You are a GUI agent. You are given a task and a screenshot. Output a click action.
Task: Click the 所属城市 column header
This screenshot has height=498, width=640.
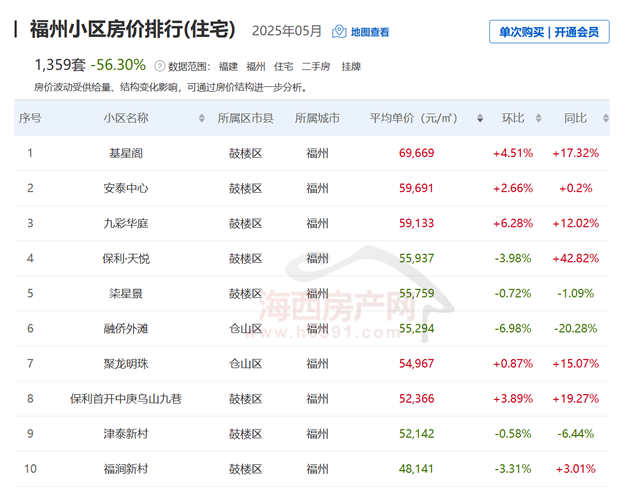[x=317, y=118]
